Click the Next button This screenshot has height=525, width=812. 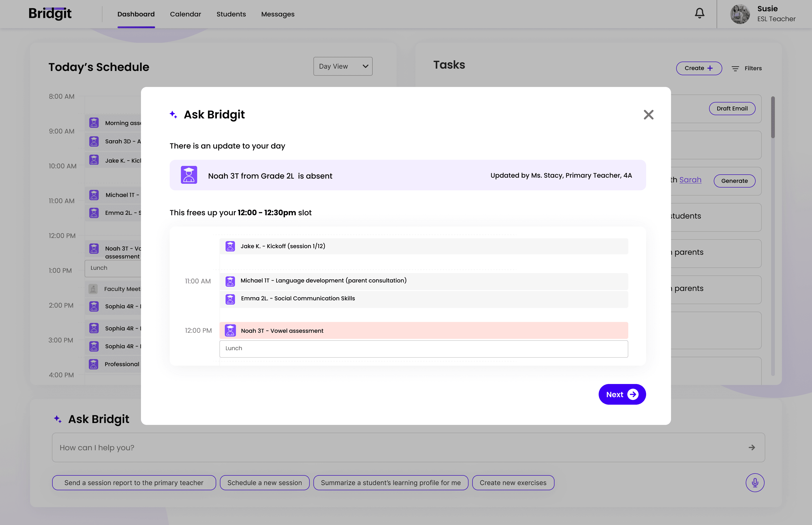coord(622,394)
